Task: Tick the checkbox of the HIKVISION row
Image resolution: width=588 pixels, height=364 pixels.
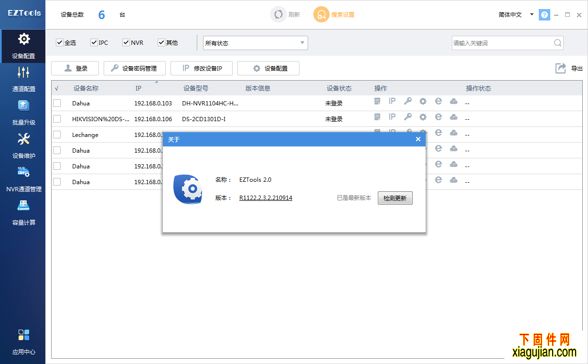Action: (57, 119)
